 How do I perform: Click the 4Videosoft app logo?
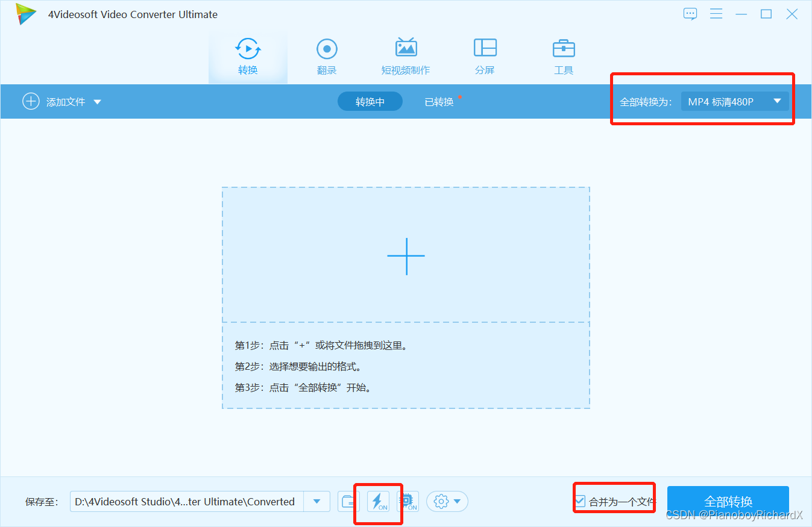point(26,14)
